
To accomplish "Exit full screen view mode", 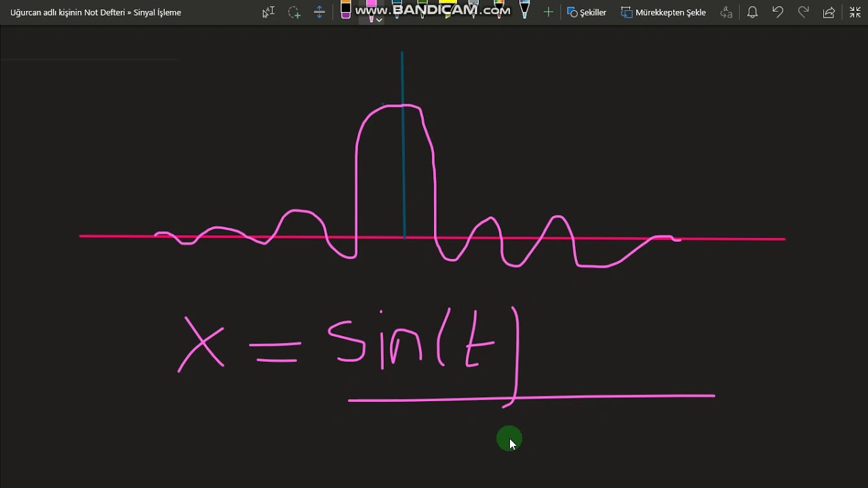I will point(855,12).
